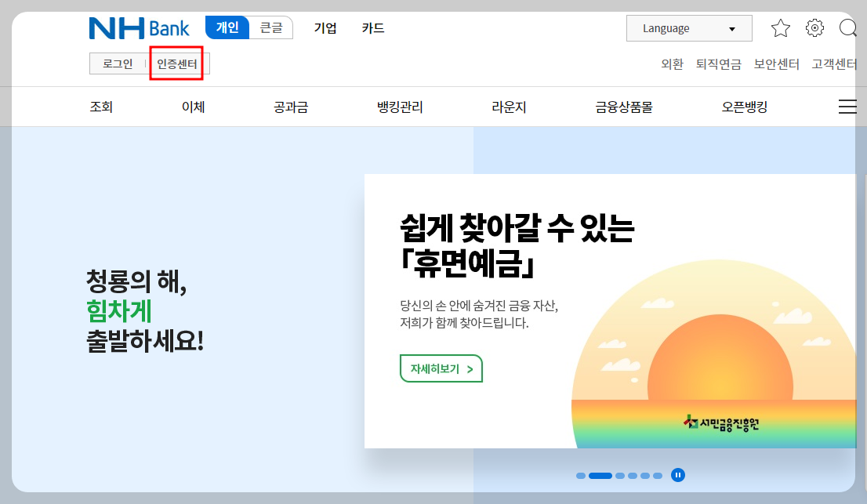
Task: Click the settings gear icon
Action: 815,28
